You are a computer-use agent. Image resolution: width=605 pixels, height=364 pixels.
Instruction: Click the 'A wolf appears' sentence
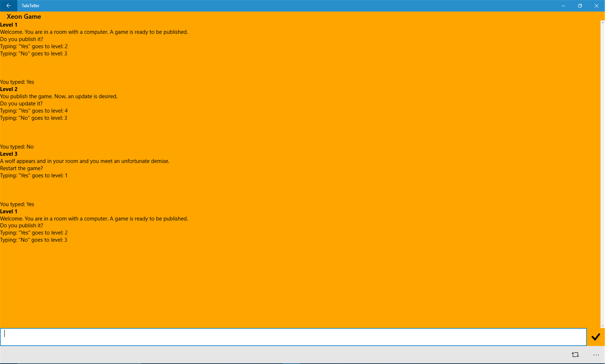coord(85,161)
